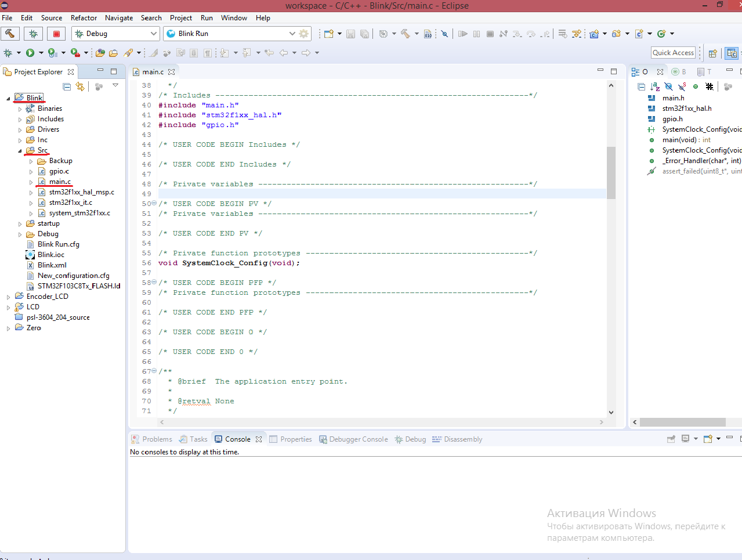Image resolution: width=742 pixels, height=560 pixels.
Task: Switch to the Debugger Console tab
Action: [353, 439]
